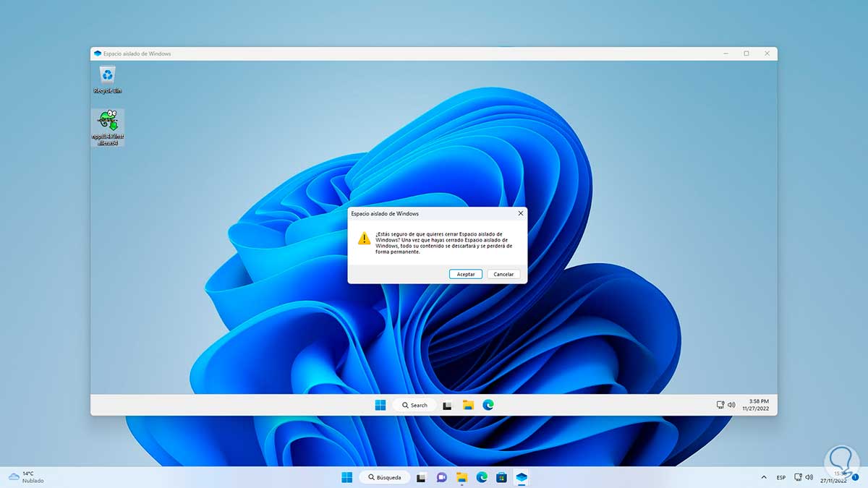
Task: Select the Notepad++ installer icon on sandbox desktop
Action: click(x=108, y=127)
